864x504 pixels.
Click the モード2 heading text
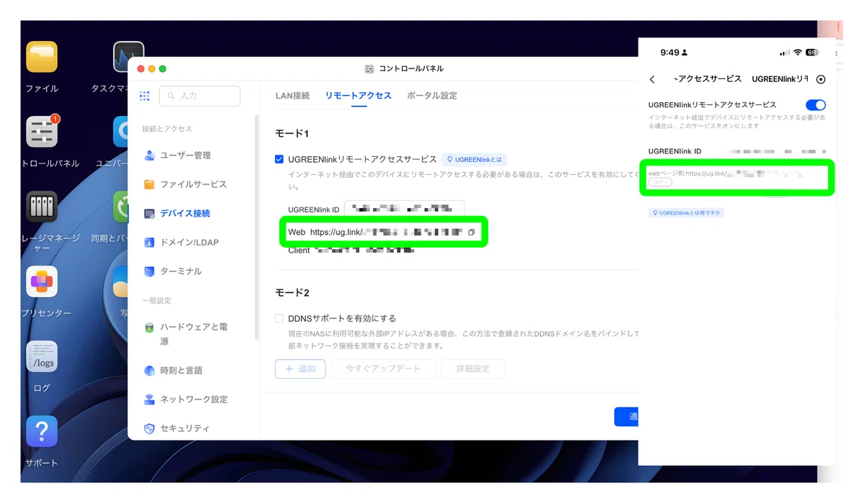tap(292, 293)
